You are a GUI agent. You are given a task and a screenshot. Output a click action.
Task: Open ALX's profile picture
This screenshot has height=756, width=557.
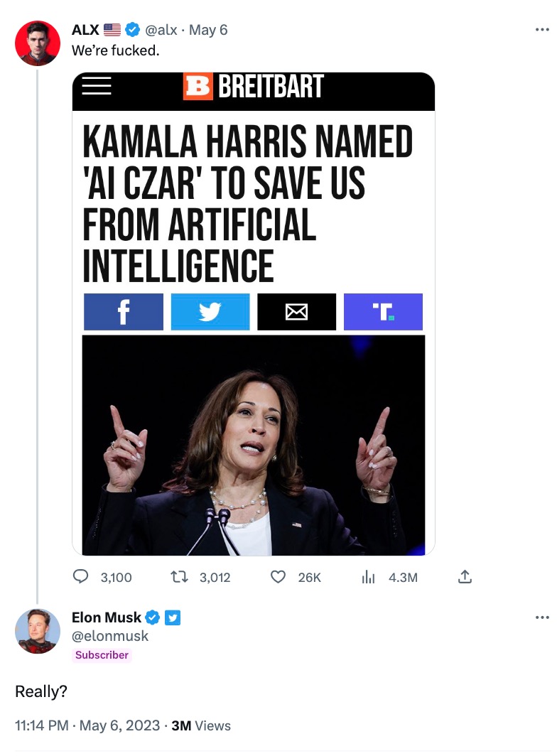click(37, 44)
